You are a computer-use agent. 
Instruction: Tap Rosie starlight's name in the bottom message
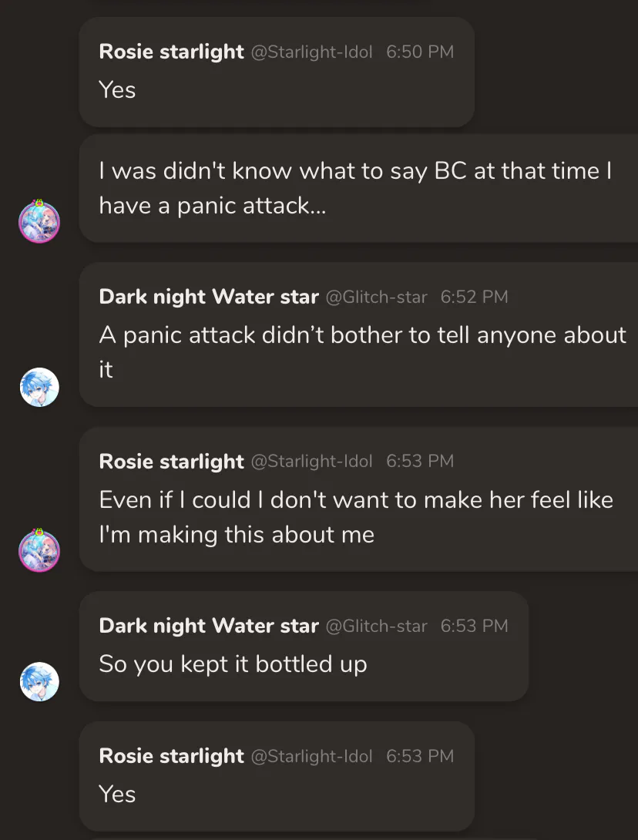(171, 756)
